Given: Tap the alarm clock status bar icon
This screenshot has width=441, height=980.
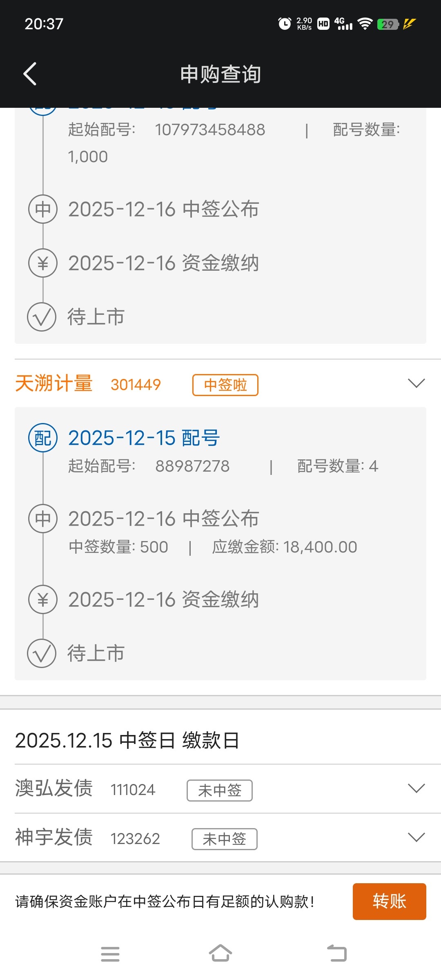Looking at the screenshot, I should [x=285, y=24].
